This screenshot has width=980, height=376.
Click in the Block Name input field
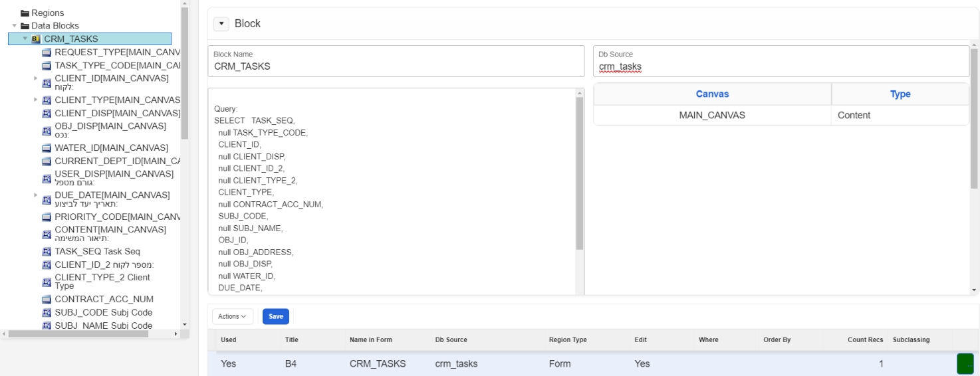click(396, 66)
